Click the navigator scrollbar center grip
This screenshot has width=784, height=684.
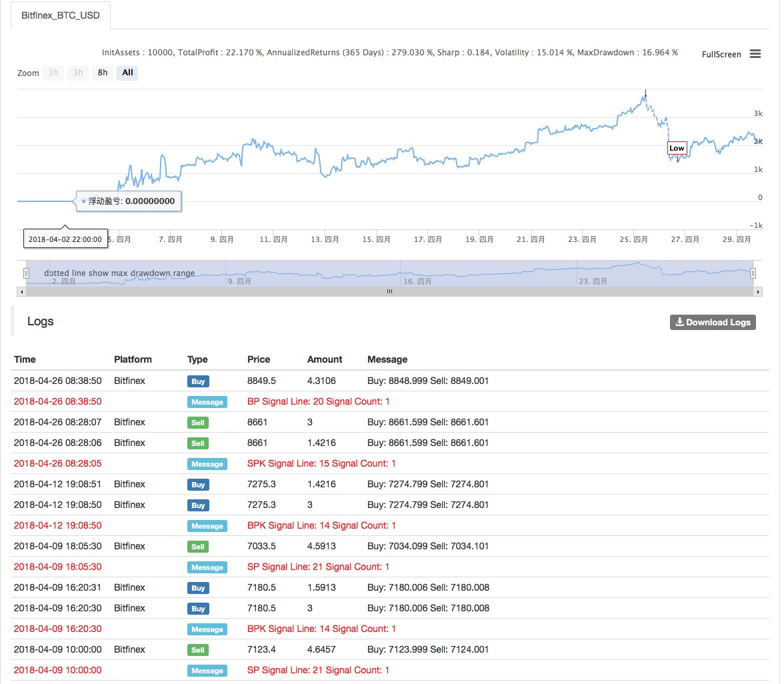coord(389,291)
